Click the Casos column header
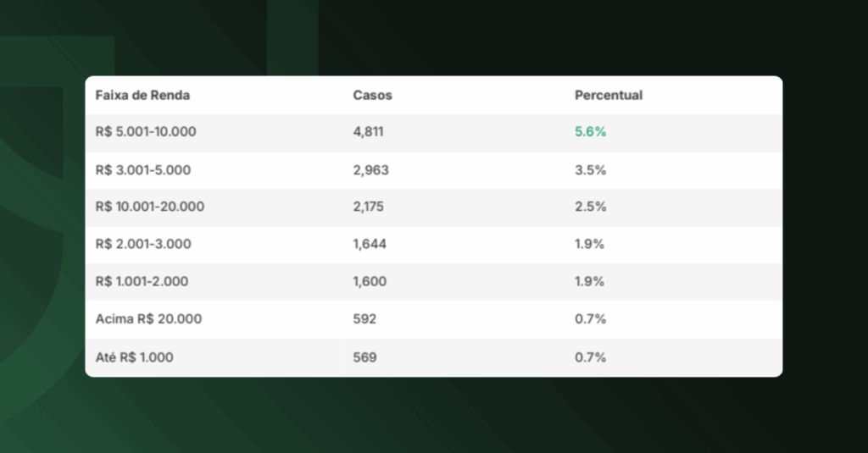Screen dimensions: 868x453 [372, 96]
